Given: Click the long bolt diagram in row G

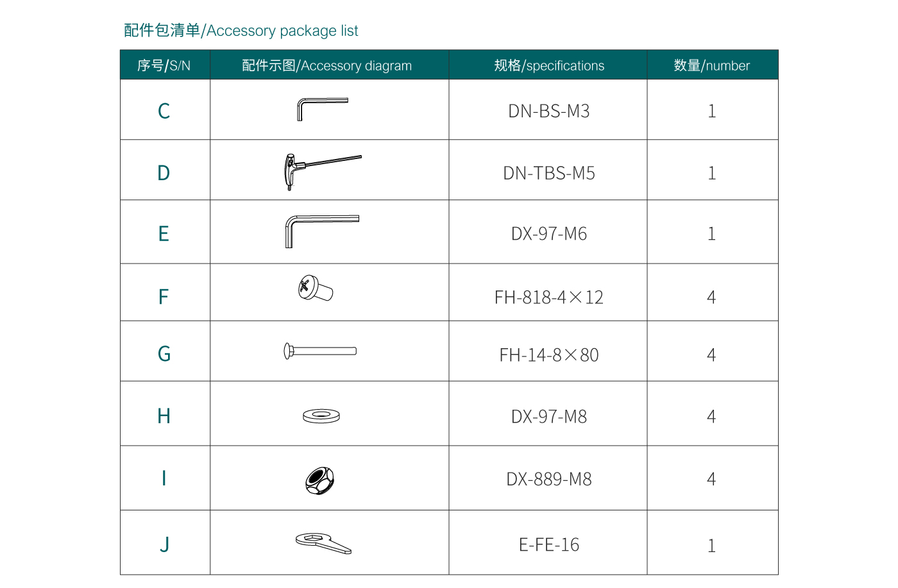Looking at the screenshot, I should click(320, 351).
